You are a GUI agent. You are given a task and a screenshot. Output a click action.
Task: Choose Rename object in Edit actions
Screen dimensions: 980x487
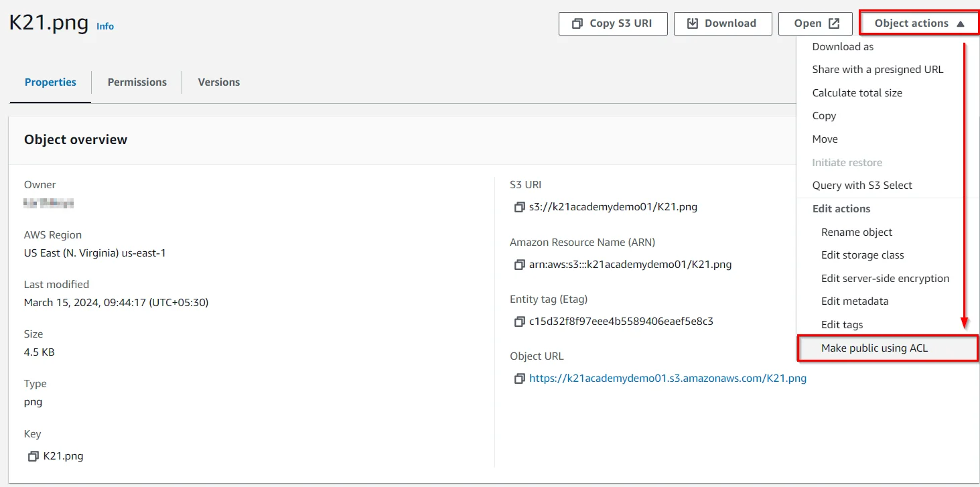[x=857, y=232]
